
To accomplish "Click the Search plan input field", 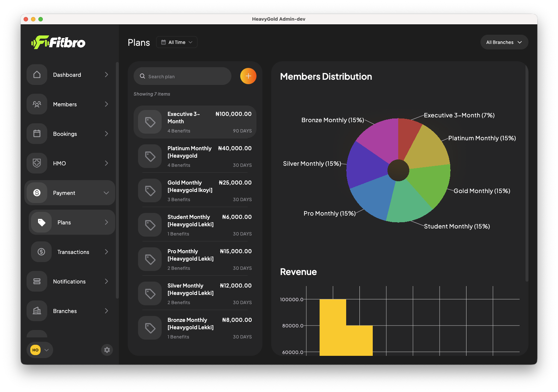I will 182,76.
